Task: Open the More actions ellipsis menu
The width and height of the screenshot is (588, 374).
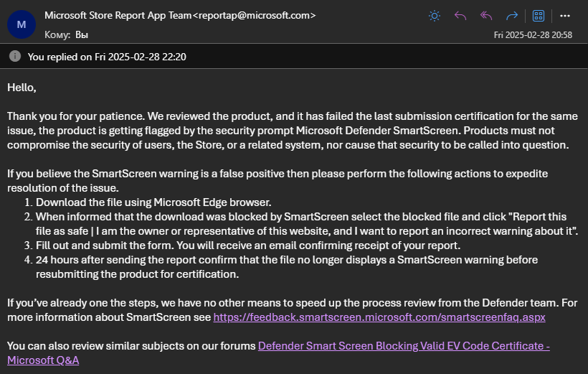Action: point(565,16)
